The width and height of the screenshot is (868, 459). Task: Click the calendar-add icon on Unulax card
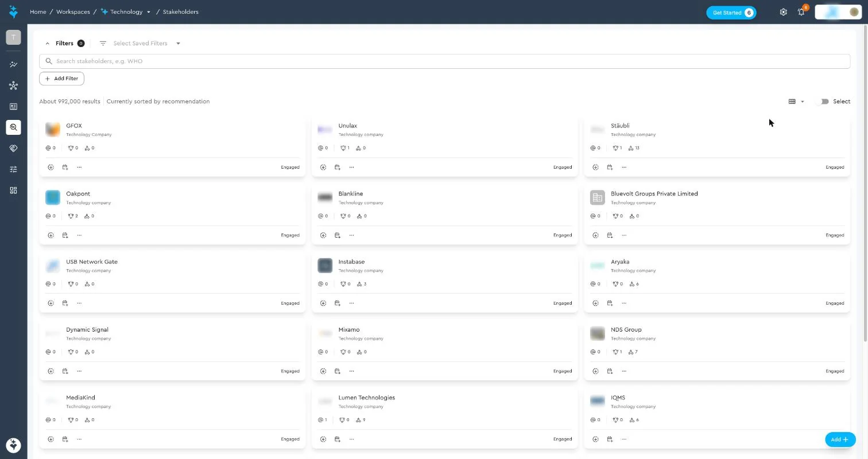[338, 168]
